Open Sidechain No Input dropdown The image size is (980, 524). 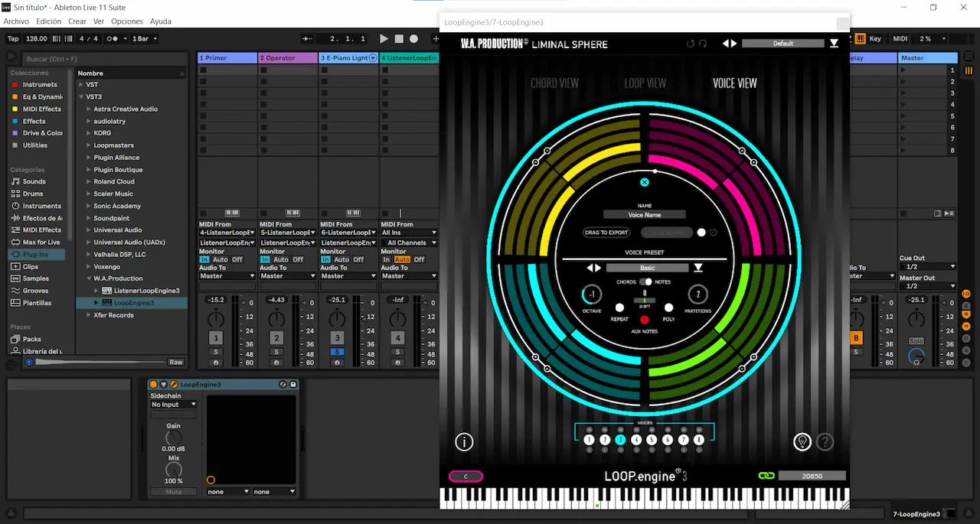pos(174,404)
